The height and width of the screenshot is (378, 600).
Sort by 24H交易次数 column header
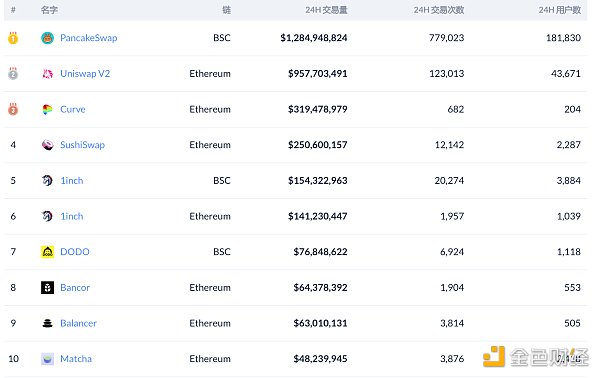439,10
